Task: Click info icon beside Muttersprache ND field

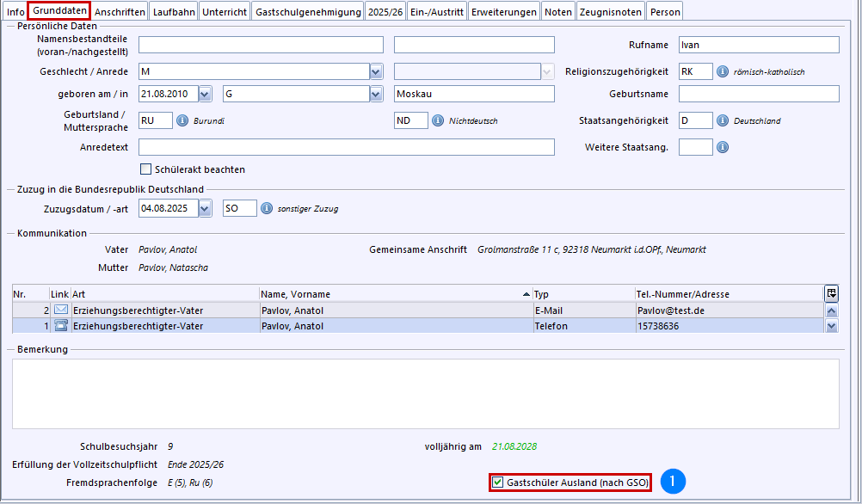Action: click(x=437, y=121)
